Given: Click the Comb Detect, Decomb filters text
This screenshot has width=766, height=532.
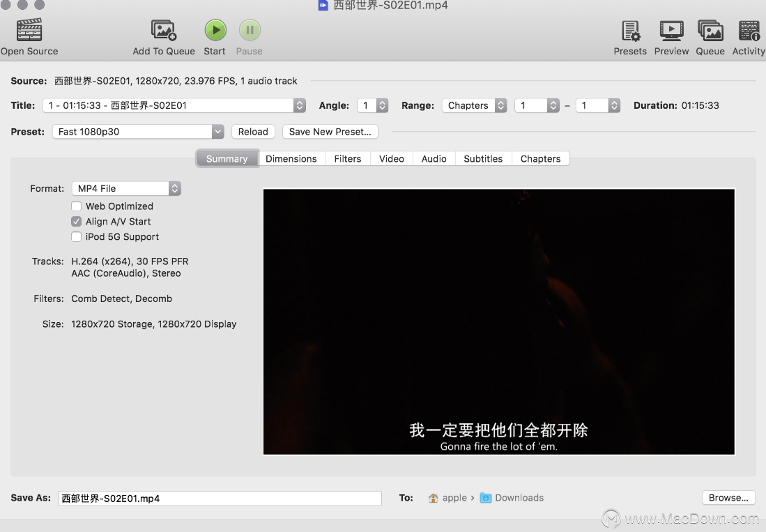Looking at the screenshot, I should click(122, 299).
